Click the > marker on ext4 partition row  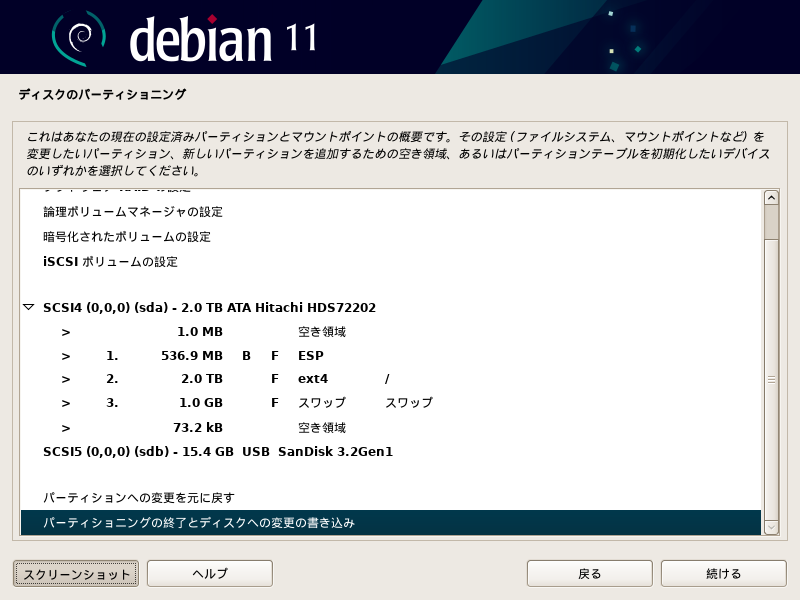66,380
